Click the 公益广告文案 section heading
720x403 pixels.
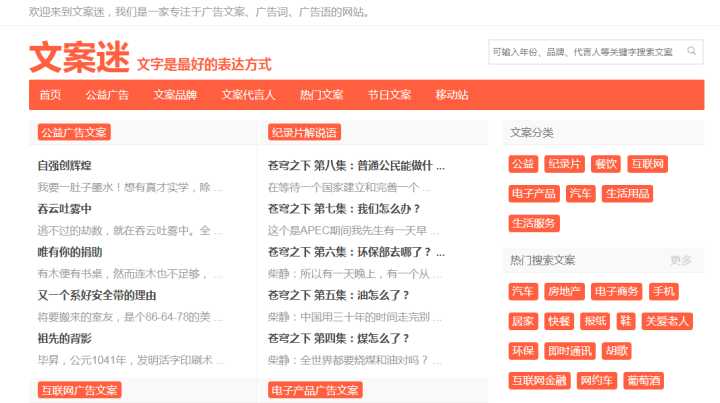(74, 133)
